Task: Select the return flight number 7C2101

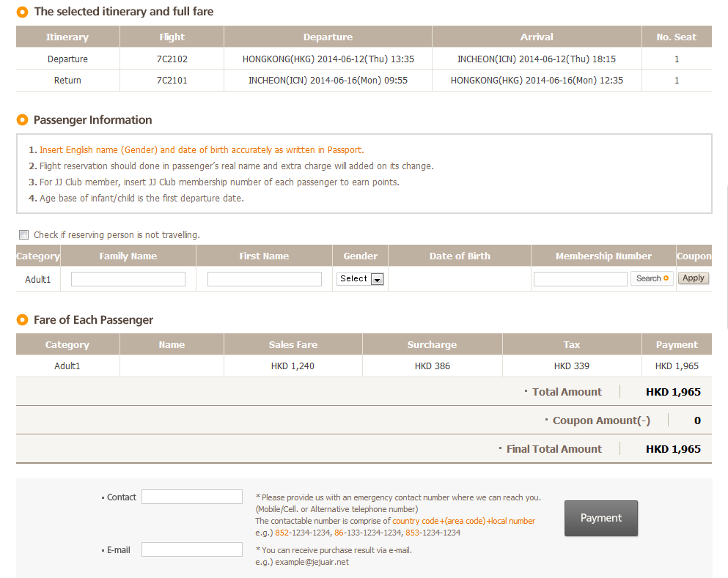Action: (172, 80)
